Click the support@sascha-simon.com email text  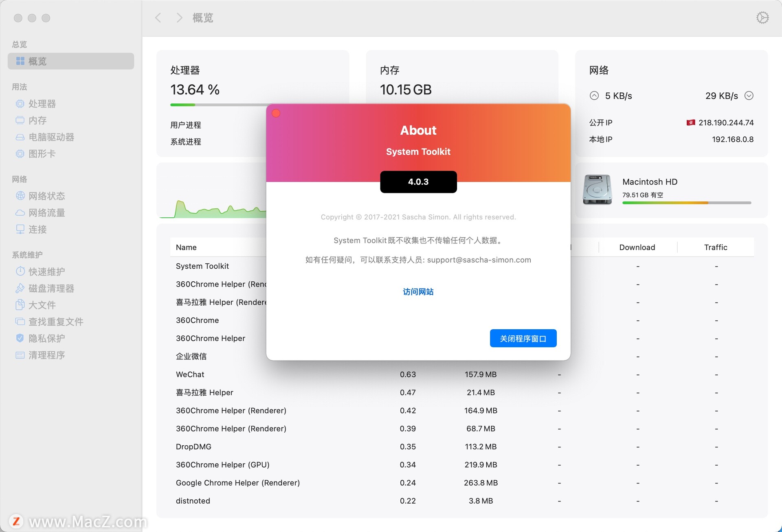[x=479, y=260]
